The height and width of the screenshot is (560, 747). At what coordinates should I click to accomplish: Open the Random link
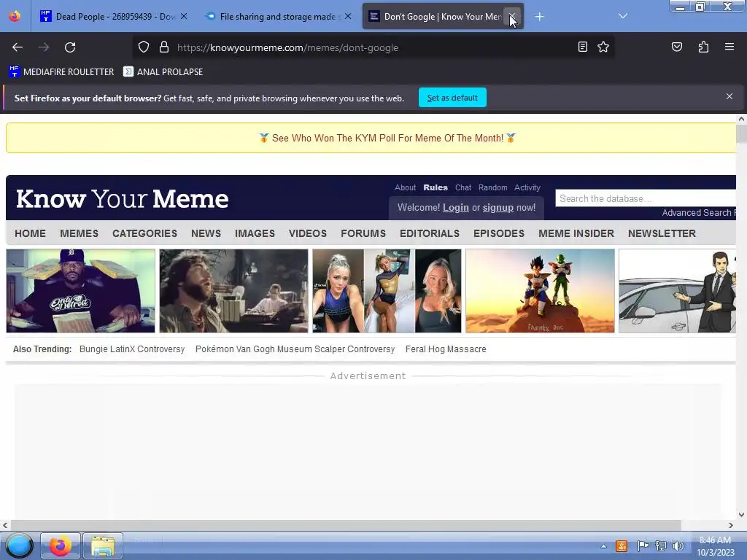point(492,187)
